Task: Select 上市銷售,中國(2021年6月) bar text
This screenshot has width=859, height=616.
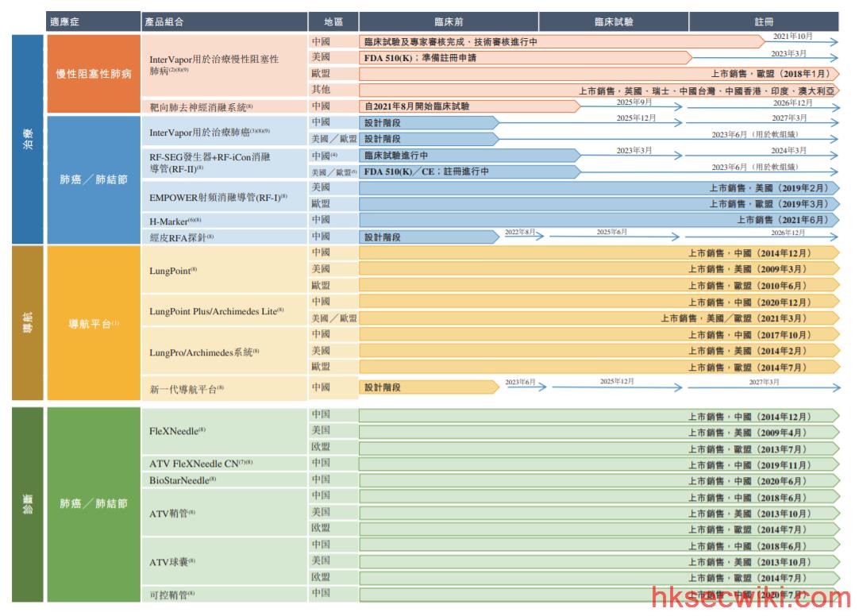Action: pos(783,220)
